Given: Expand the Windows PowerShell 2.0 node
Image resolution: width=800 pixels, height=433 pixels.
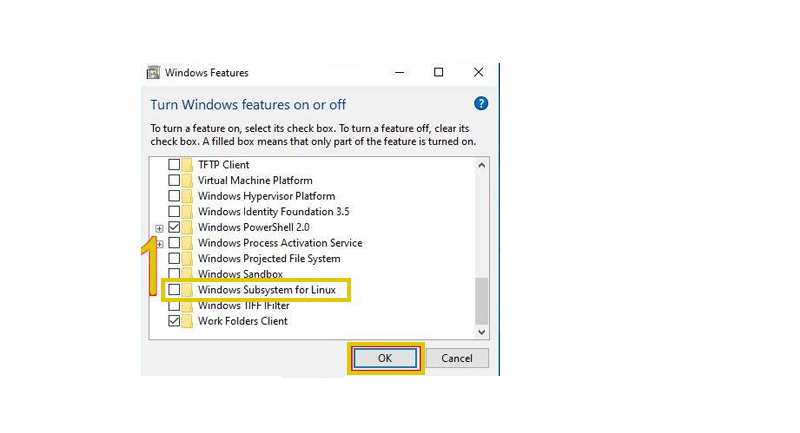Looking at the screenshot, I should 159,228.
